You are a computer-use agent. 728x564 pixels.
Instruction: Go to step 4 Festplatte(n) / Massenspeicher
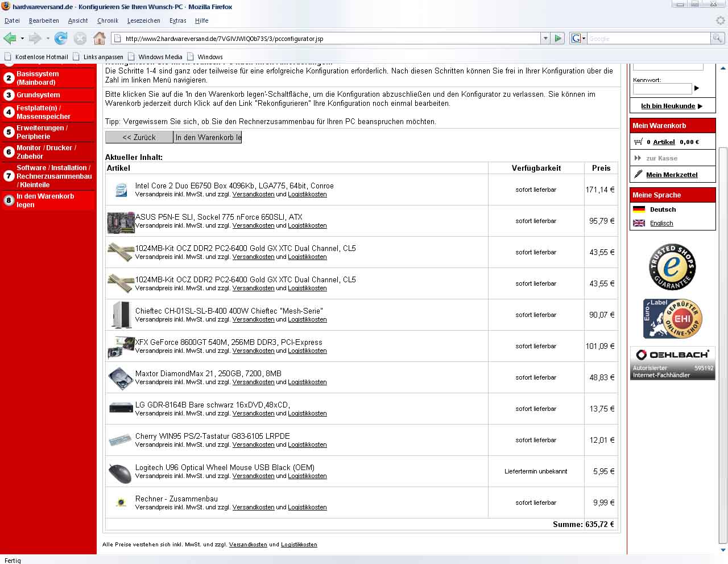[48, 112]
